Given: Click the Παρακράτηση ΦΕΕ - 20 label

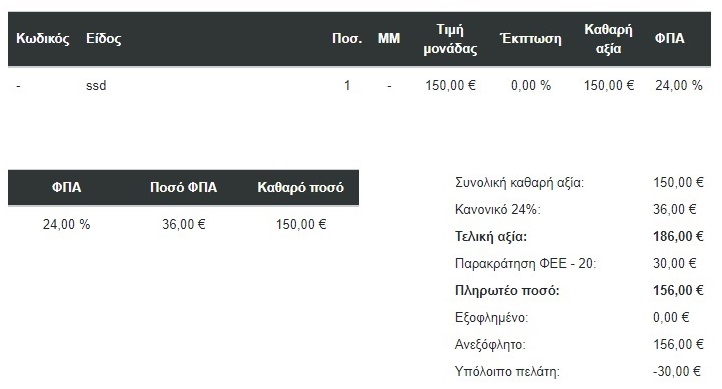Looking at the screenshot, I should tap(525, 264).
